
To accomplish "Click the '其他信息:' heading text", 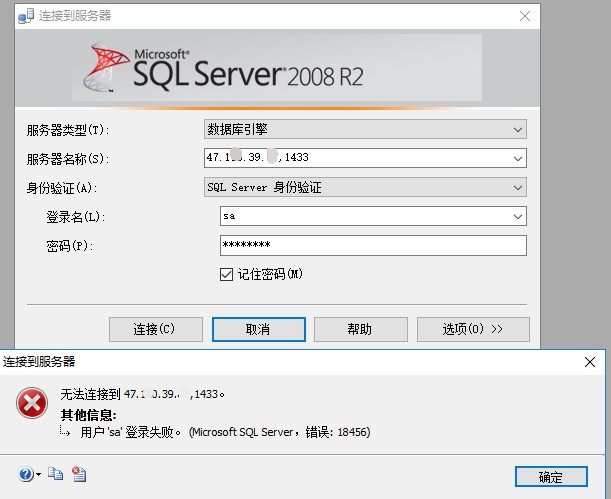I will coord(88,415).
